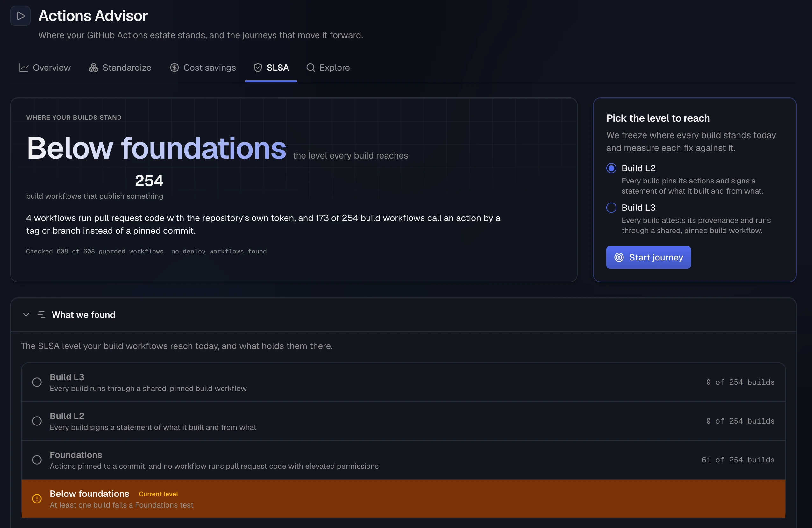Image resolution: width=812 pixels, height=528 pixels.
Task: Click 'no deploy workflows found' text
Action: pyautogui.click(x=219, y=251)
